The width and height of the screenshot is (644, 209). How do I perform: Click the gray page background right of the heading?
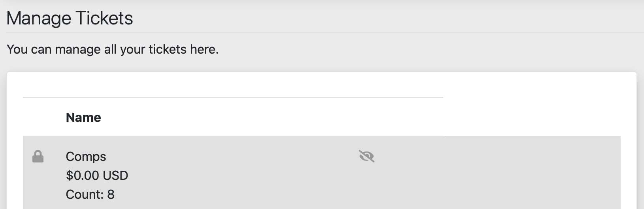coord(395,19)
